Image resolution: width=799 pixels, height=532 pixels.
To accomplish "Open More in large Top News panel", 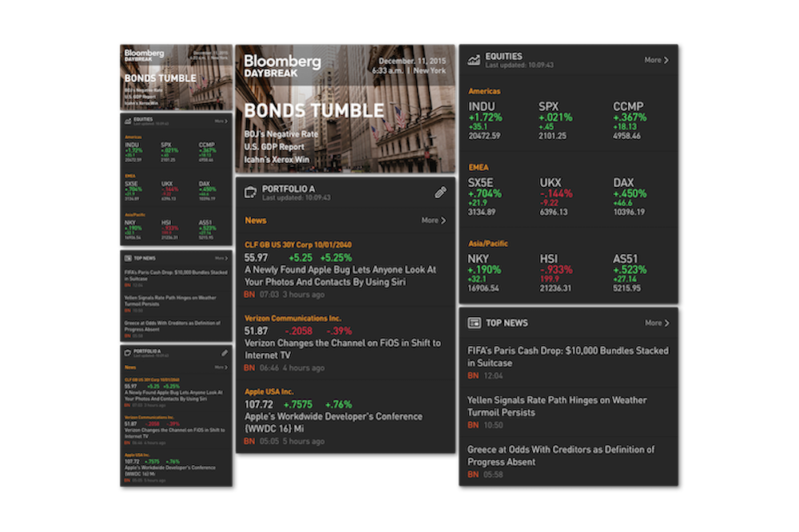I will [x=657, y=323].
